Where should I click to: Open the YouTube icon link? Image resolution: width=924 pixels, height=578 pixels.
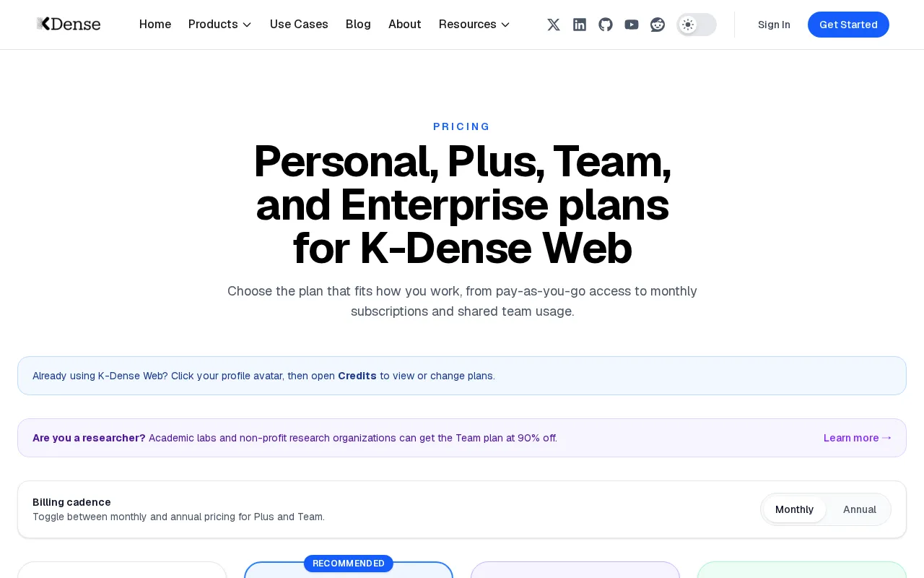[x=632, y=25]
